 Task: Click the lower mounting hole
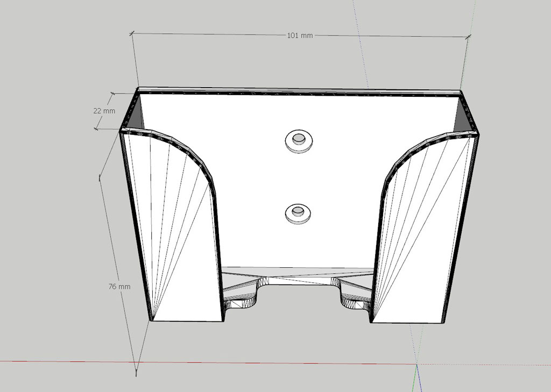pos(298,212)
